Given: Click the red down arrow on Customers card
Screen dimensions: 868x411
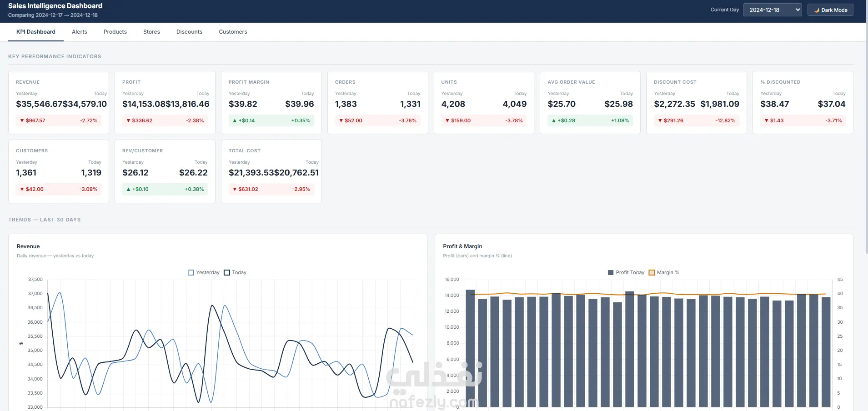Looking at the screenshot, I should tap(22, 190).
